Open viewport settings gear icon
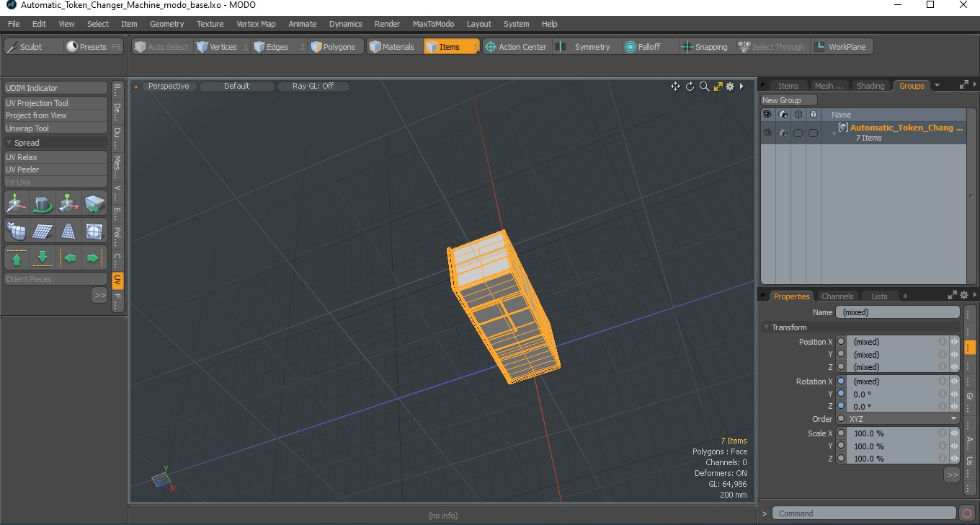Viewport: 980px width, 525px height. coord(730,87)
